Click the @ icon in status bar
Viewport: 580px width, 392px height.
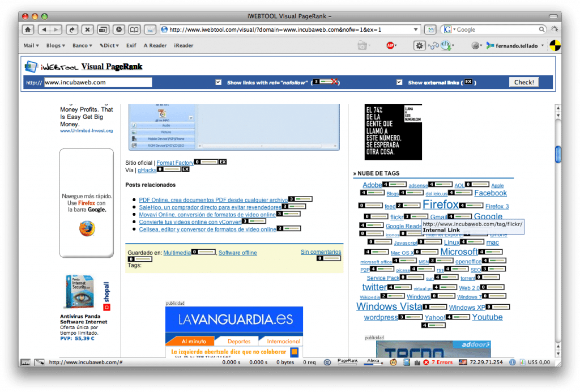point(327,362)
